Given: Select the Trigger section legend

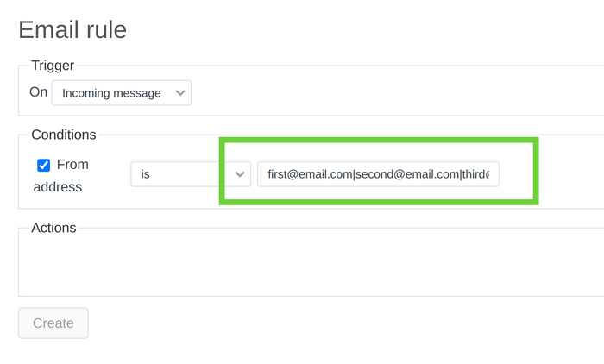Looking at the screenshot, I should (53, 65).
